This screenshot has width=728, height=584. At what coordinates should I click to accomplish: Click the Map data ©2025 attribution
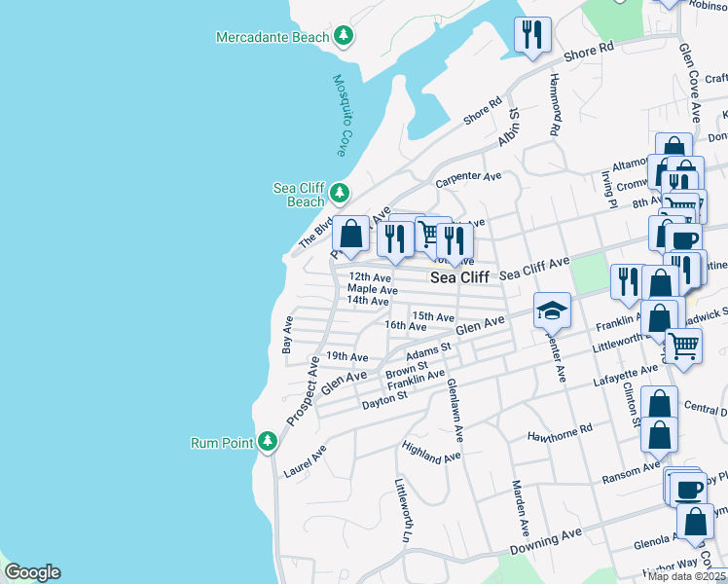[x=686, y=576]
